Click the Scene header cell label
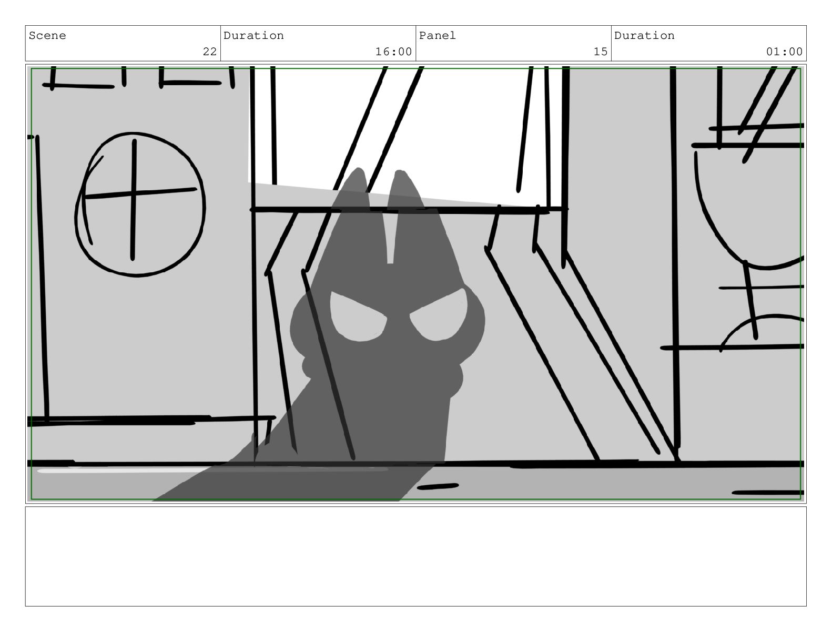 pos(47,36)
